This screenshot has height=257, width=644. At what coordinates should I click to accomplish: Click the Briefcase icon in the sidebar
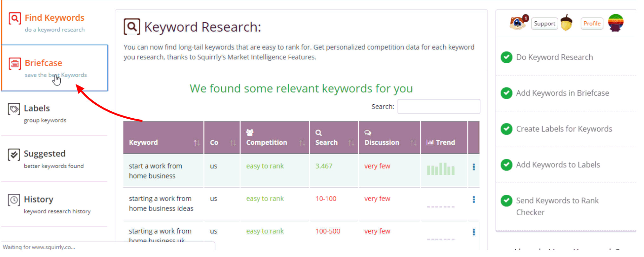(x=15, y=64)
